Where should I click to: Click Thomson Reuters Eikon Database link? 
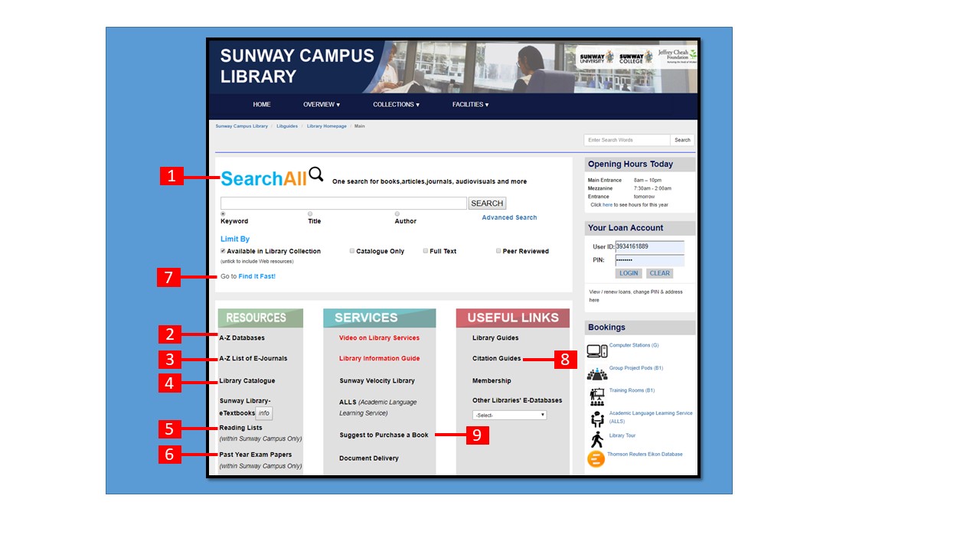coord(645,454)
